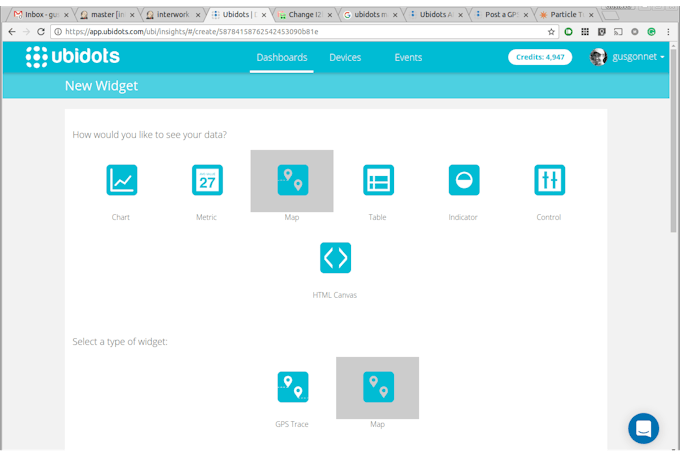Click the page vertical scrollbar
The height and width of the screenshot is (457, 680).
[673, 141]
